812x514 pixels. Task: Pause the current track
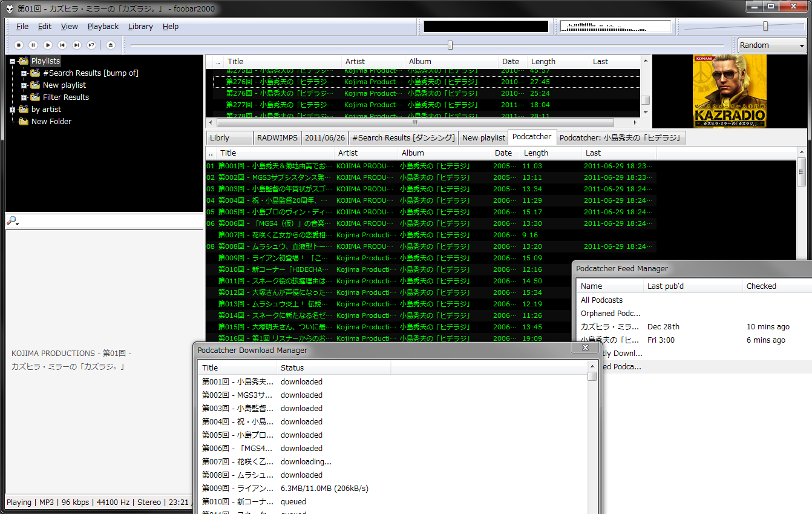33,45
